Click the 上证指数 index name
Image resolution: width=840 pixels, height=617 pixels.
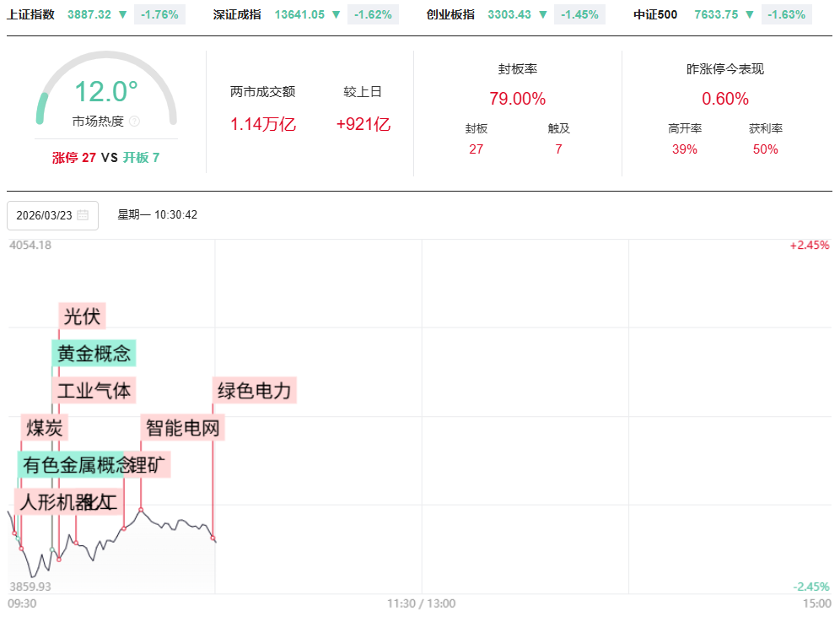pos(30,14)
